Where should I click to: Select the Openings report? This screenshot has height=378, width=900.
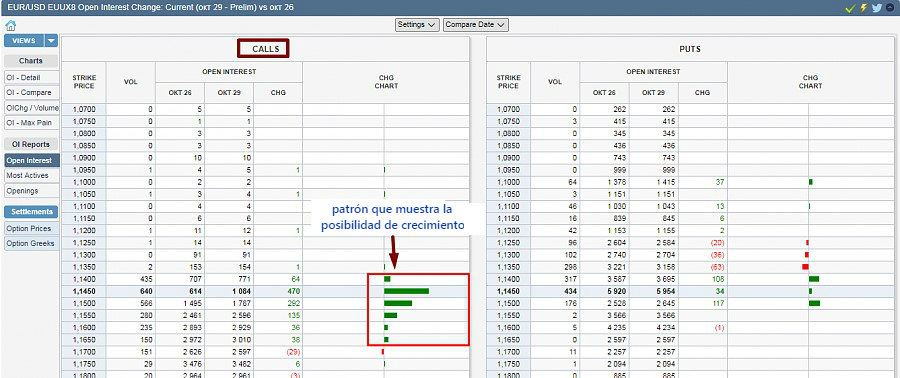[x=31, y=190]
